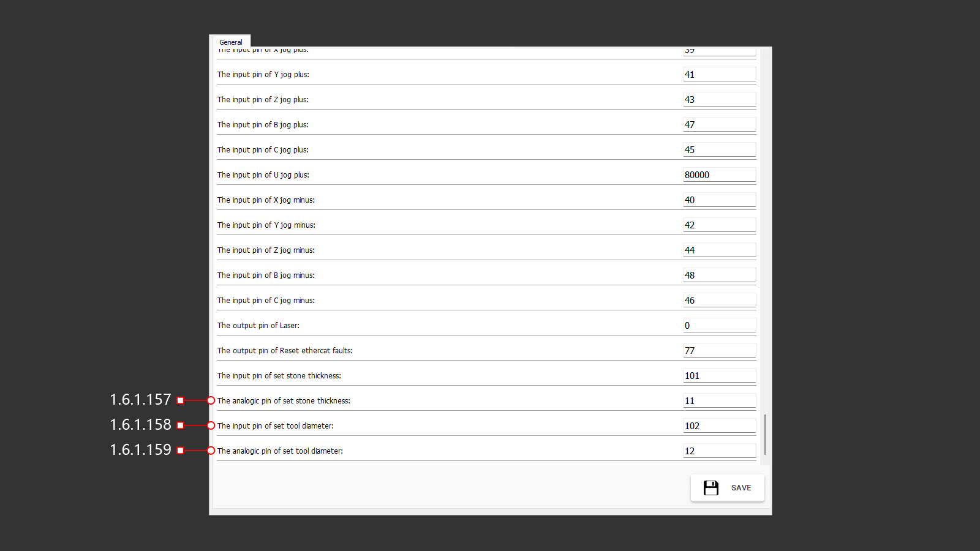The image size is (980, 551).
Task: Edit the X jog minus pin field
Action: click(718, 200)
